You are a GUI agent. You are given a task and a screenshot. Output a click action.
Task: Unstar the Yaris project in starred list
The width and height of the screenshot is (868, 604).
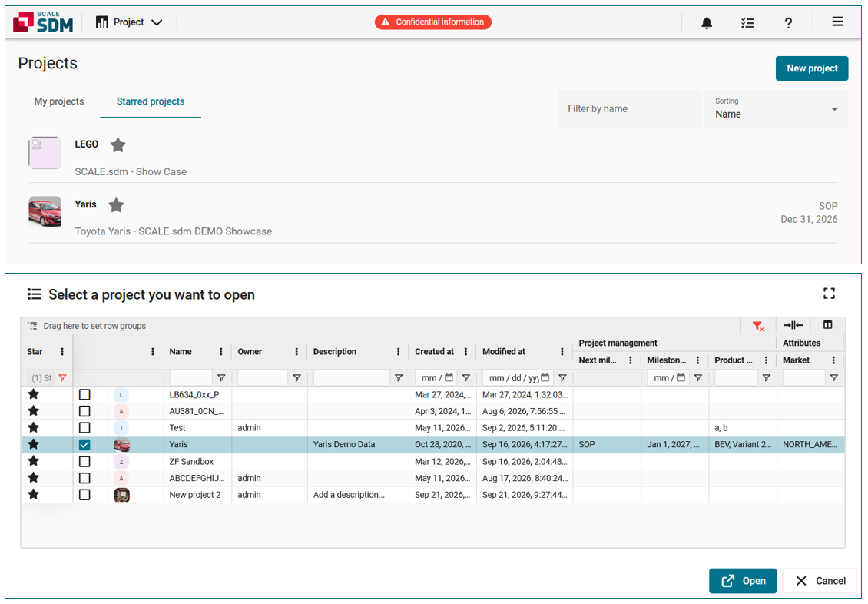point(116,205)
